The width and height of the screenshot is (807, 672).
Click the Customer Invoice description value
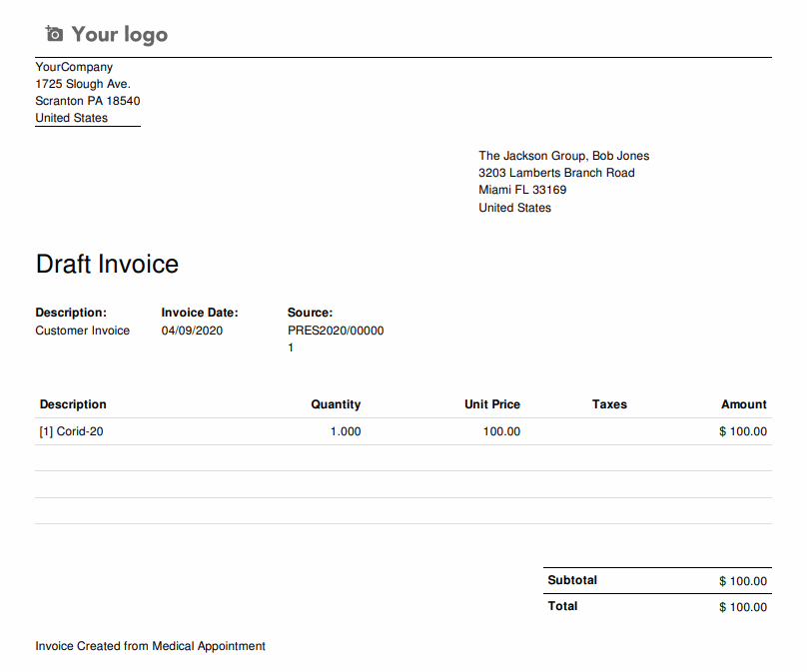coord(82,331)
